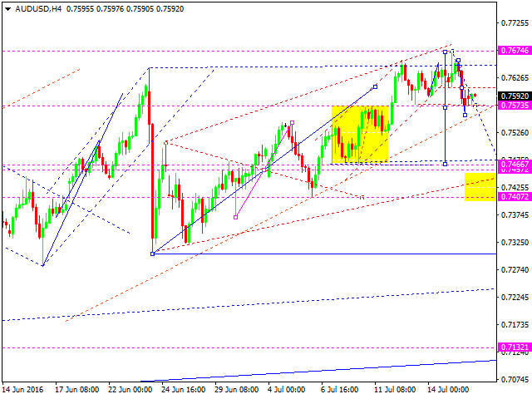The width and height of the screenshot is (532, 399).
Task: Select the blue trendline end anchor near 11 Jul
Action: (x=375, y=86)
